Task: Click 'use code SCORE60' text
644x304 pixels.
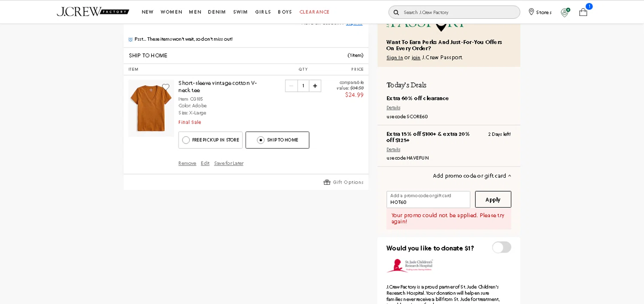Action: (x=407, y=117)
